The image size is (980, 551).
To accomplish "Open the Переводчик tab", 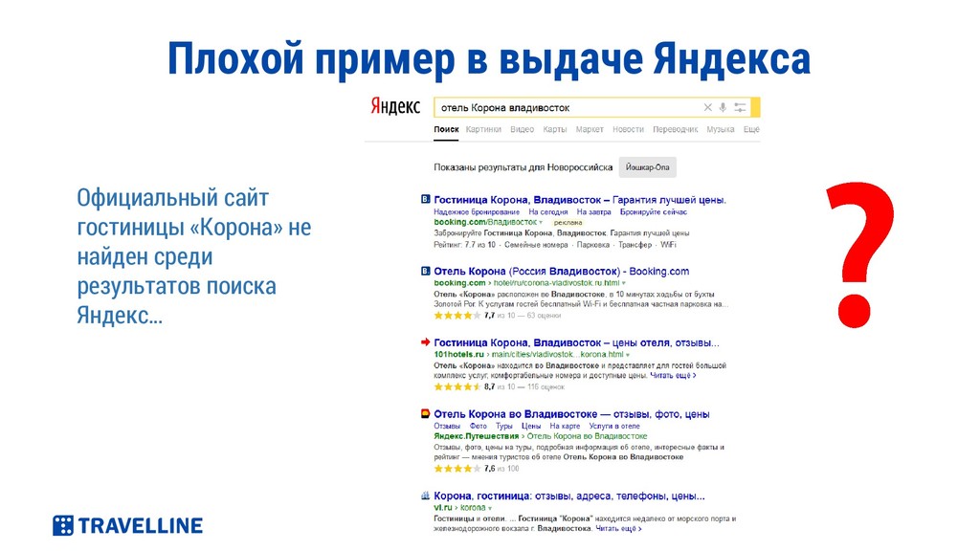I will pos(675,129).
